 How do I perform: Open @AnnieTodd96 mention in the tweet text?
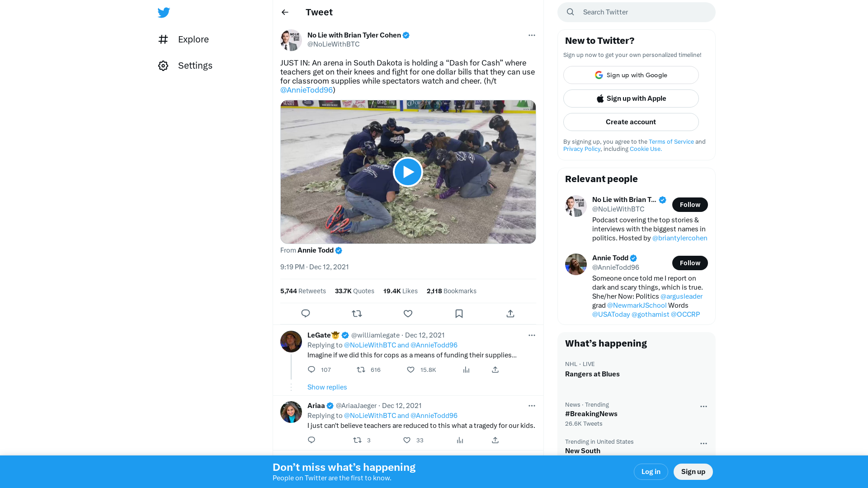tap(307, 90)
